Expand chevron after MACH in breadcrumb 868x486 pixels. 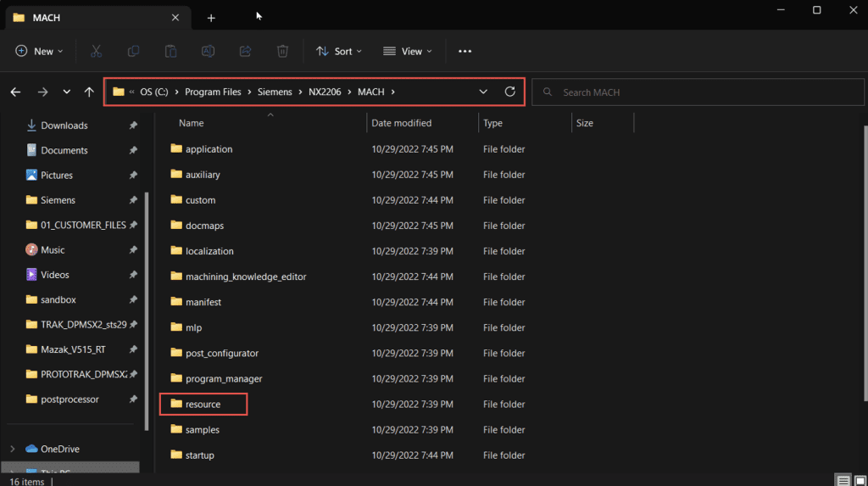[x=393, y=92]
